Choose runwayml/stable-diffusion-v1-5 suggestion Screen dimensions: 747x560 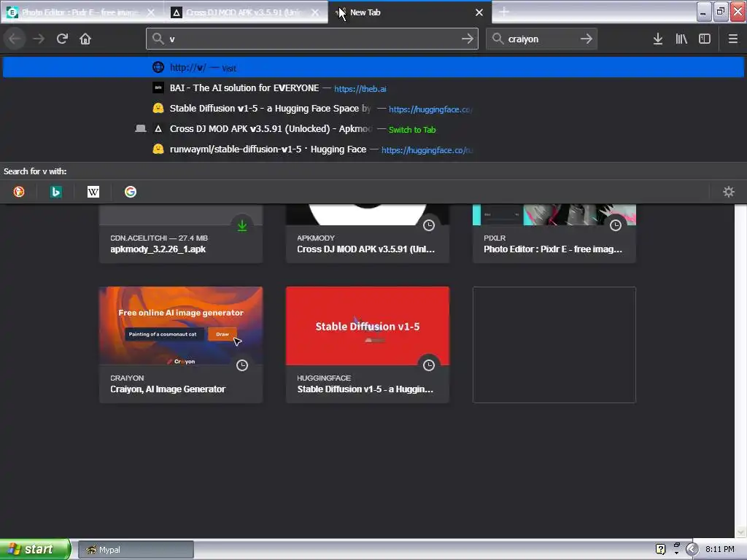(373, 149)
